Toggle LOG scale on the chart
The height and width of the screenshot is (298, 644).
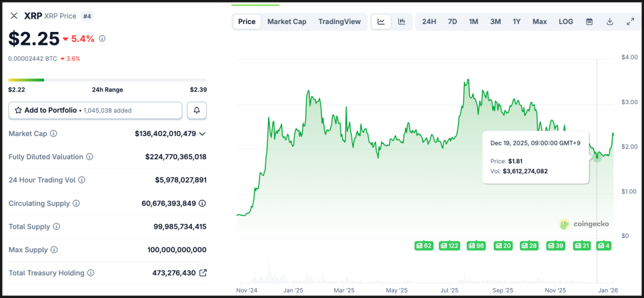point(565,21)
